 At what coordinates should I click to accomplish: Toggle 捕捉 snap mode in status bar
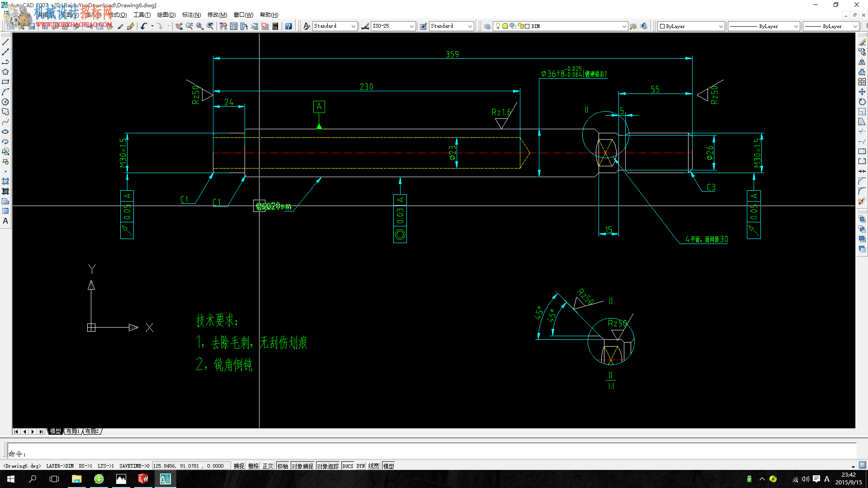coord(239,466)
